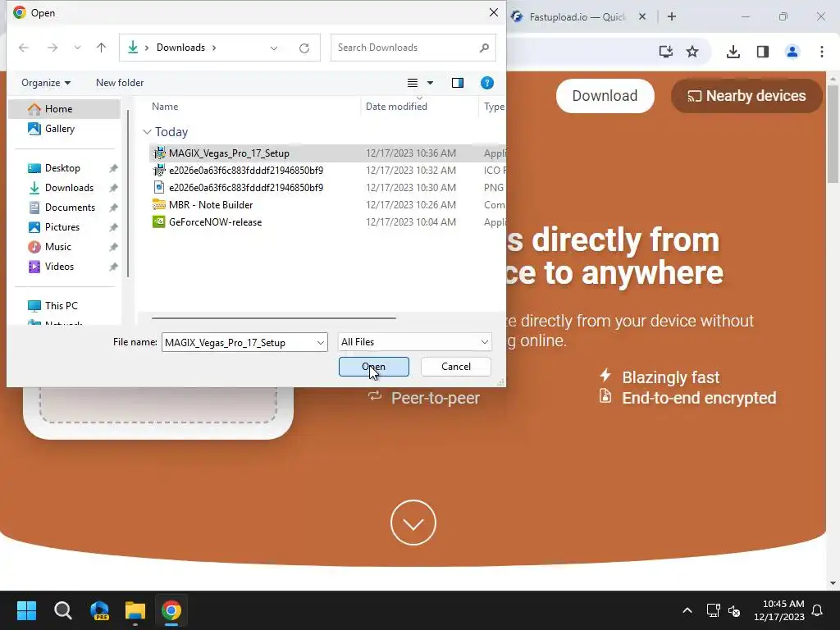Select MAGIX_Vegas_Pro_17_Setup file
The height and width of the screenshot is (630, 840).
click(326, 153)
